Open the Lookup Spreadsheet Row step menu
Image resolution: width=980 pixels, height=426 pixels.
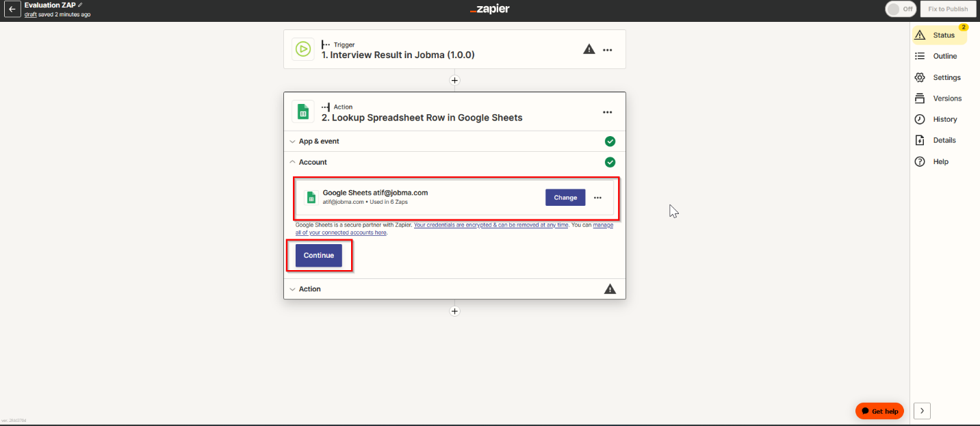coord(607,112)
